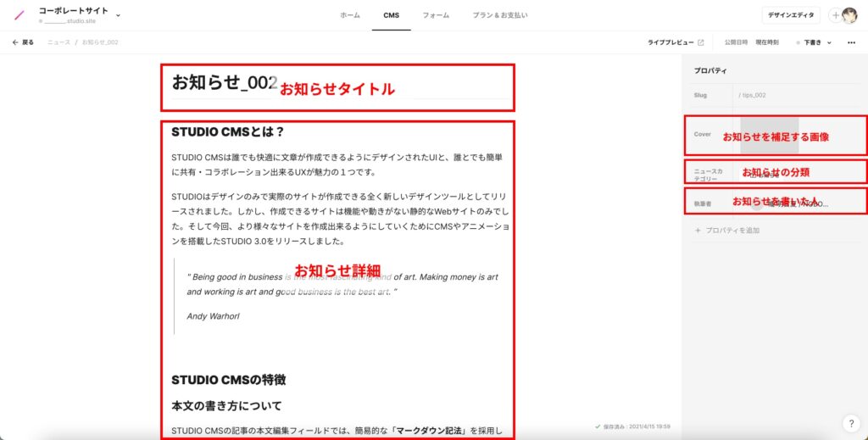Open the ニュース breadcrumb link
This screenshot has height=440, width=868.
58,42
